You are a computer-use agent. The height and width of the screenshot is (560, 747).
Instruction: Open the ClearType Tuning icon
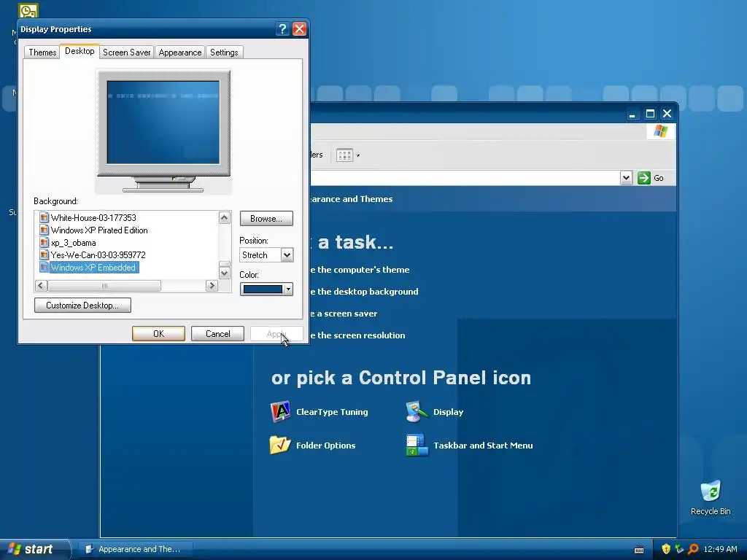pyautogui.click(x=280, y=412)
